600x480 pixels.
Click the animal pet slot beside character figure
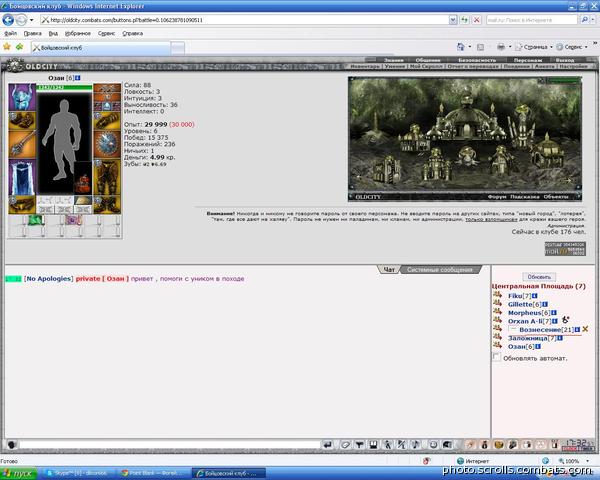[83, 178]
